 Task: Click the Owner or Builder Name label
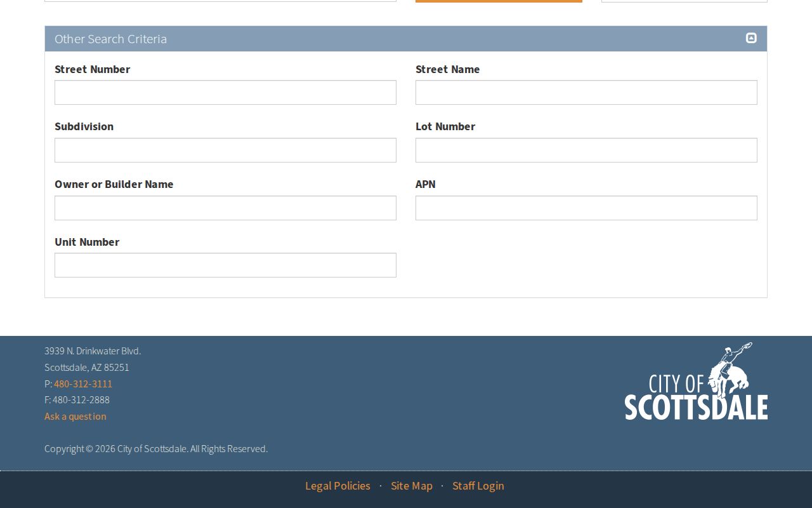coord(114,184)
